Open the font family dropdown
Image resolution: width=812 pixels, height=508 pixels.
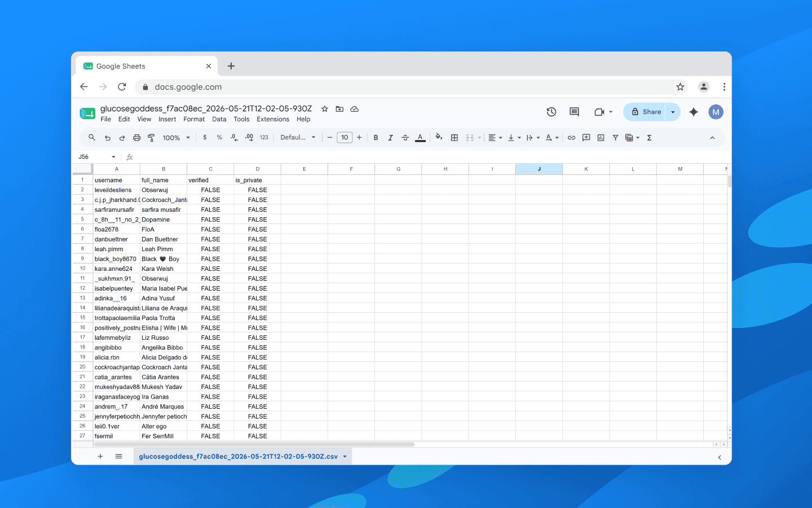click(x=298, y=138)
